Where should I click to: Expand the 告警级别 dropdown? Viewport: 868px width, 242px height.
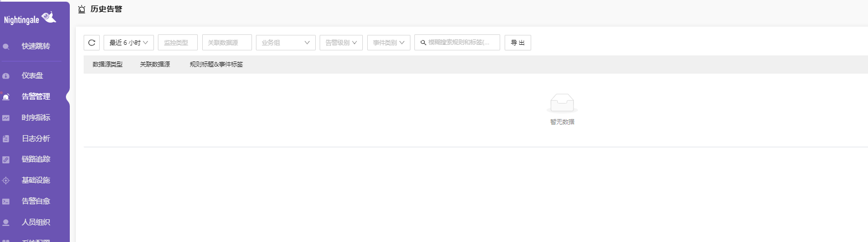(341, 43)
